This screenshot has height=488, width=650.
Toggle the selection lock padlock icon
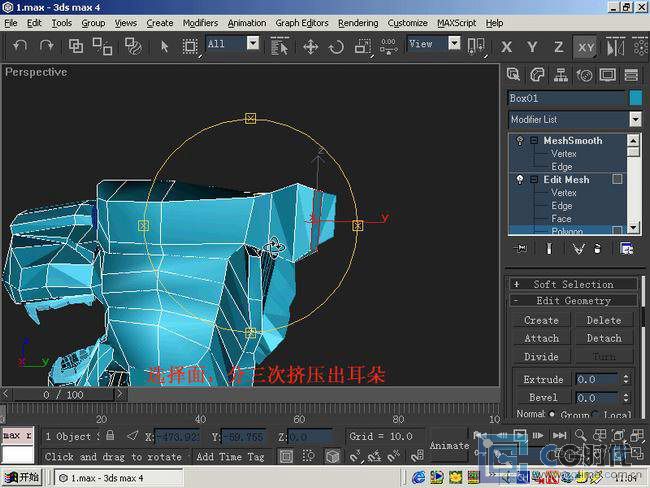110,435
